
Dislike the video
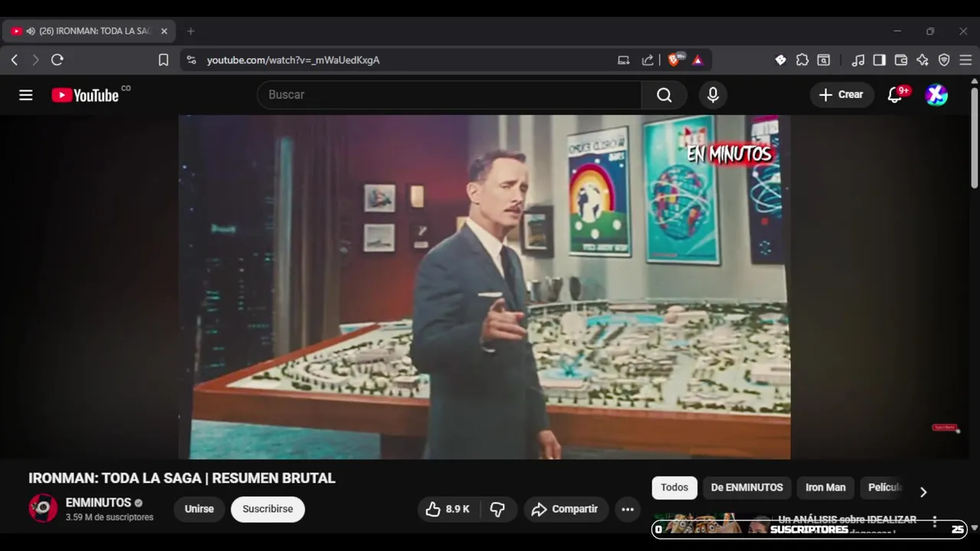pyautogui.click(x=498, y=509)
